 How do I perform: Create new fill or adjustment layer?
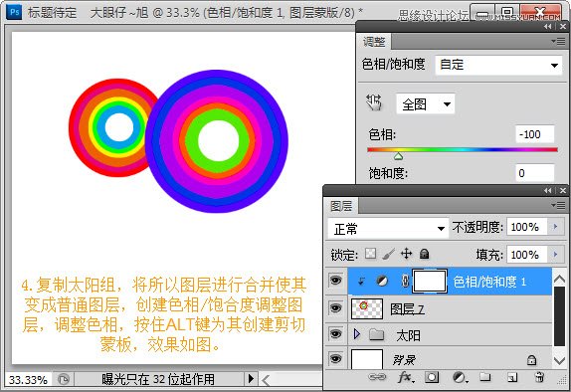point(460,377)
